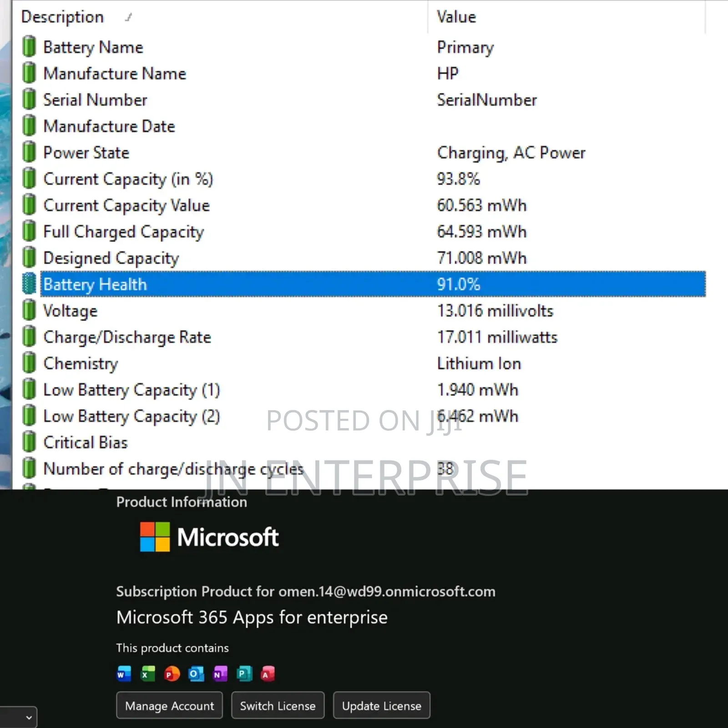This screenshot has width=728, height=728.
Task: Click the value Lithium Ion
Action: 479,364
